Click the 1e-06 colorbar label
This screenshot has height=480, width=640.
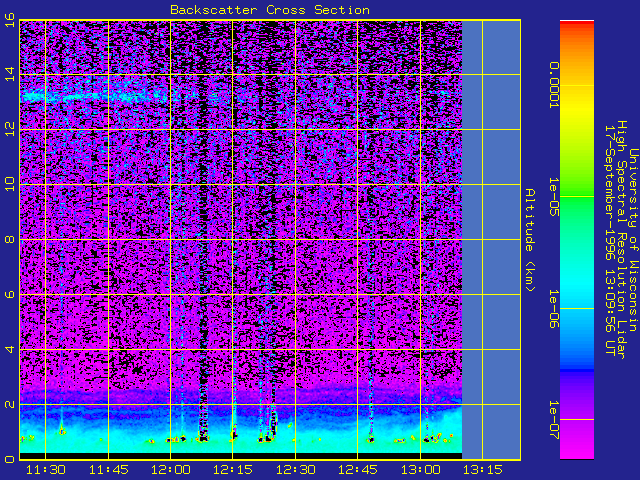pyautogui.click(x=553, y=309)
